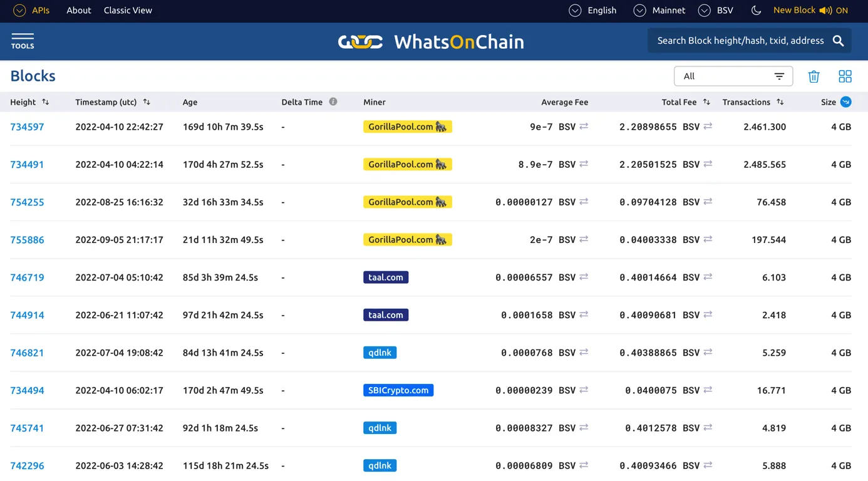Swap currency icon beside 0.00006557 BSV
The height and width of the screenshot is (481, 868).
point(584,277)
